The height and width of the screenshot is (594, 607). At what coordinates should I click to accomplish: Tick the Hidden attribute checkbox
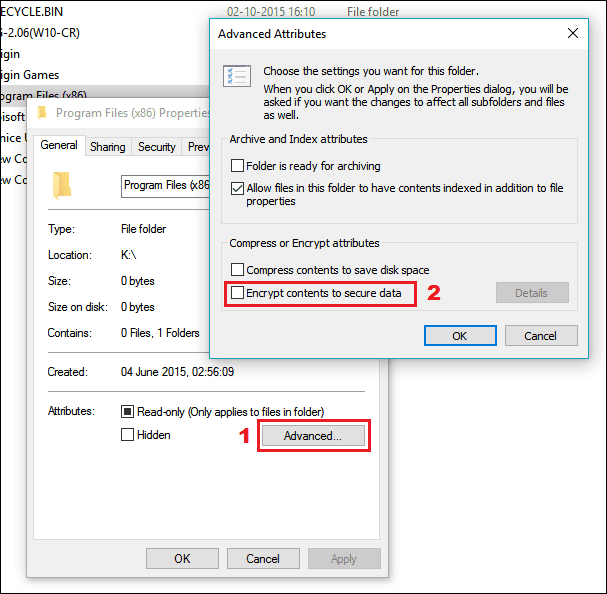[127, 434]
